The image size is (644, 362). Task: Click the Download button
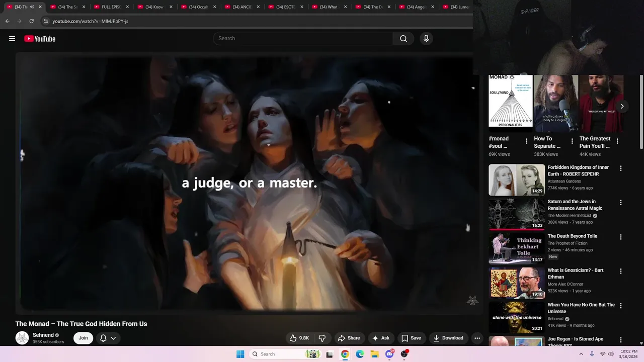[448, 338]
